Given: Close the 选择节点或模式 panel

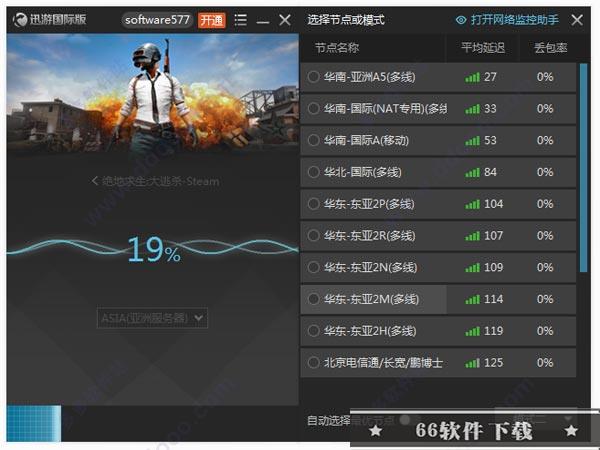Looking at the screenshot, I should coord(577,20).
